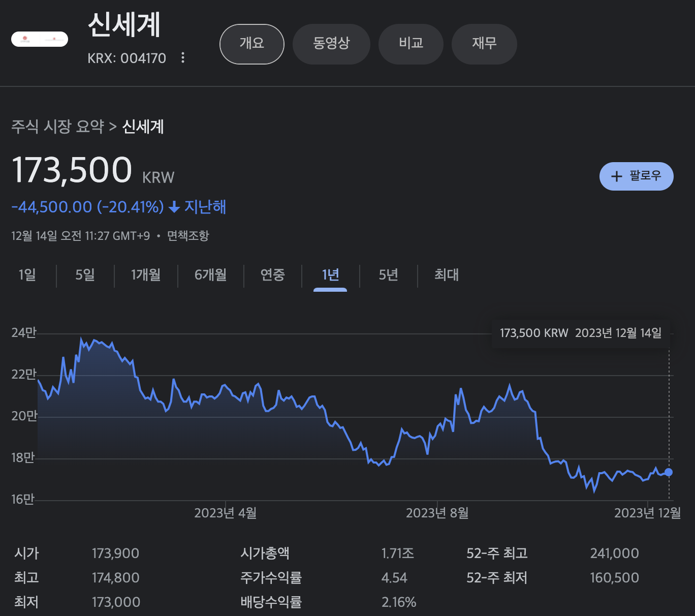Click the 신세계 company title heading

(124, 24)
